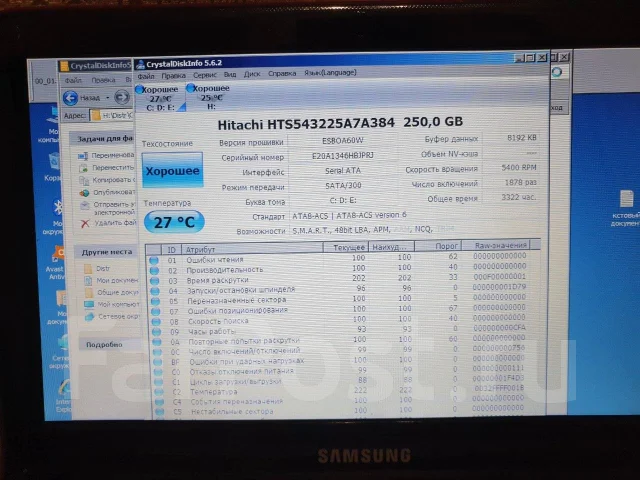The width and height of the screenshot is (640, 480).
Task: Click the Порог column header
Action: coord(438,246)
